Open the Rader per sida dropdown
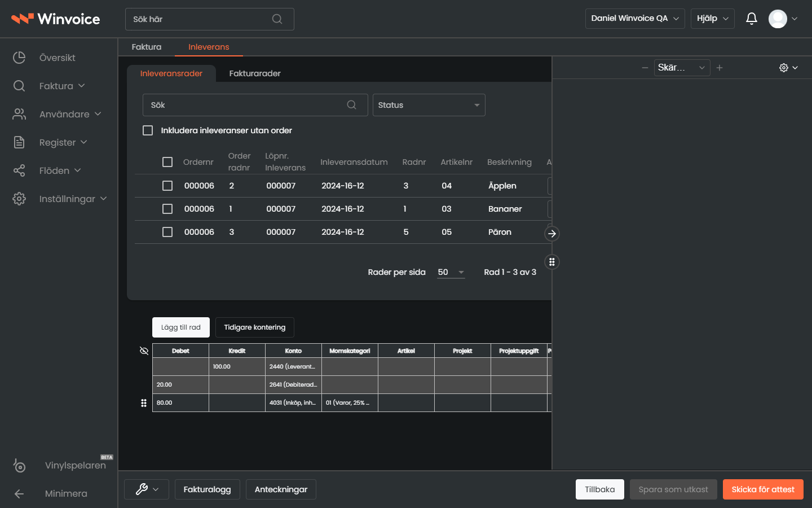The height and width of the screenshot is (508, 812). tap(451, 273)
